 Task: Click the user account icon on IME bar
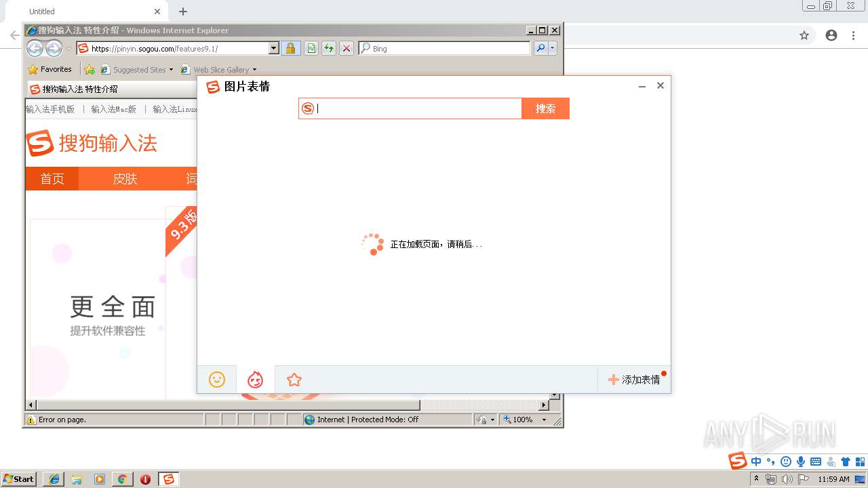coord(831,462)
